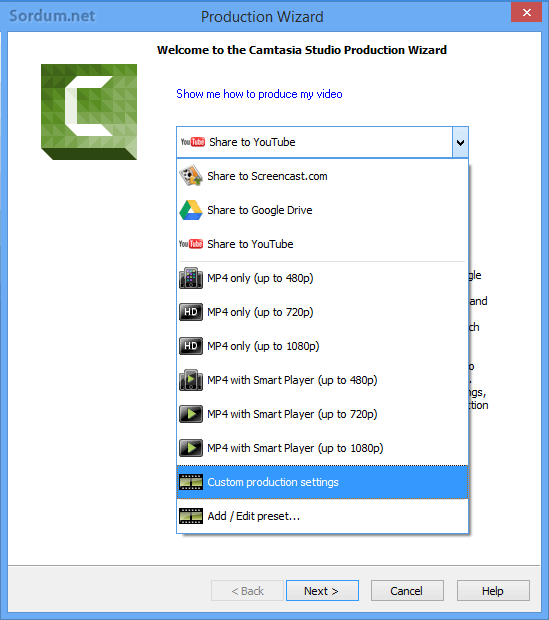Click the Screencast.com icon in the list
Viewport: 549px width, 620px height.
pyautogui.click(x=191, y=176)
